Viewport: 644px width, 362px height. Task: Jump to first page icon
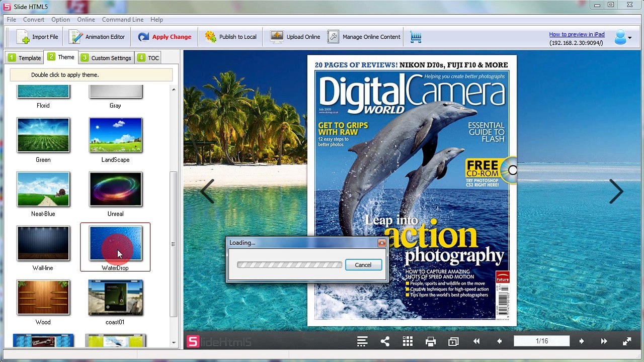point(476,341)
